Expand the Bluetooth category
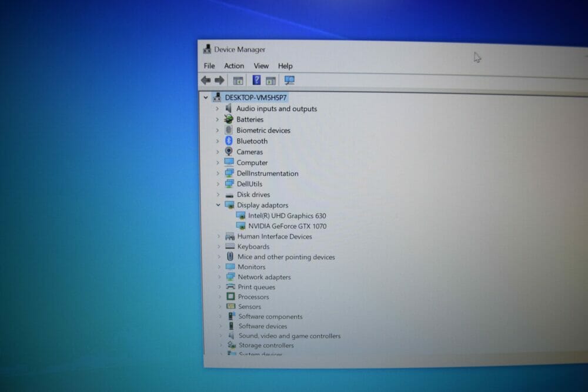 218,141
